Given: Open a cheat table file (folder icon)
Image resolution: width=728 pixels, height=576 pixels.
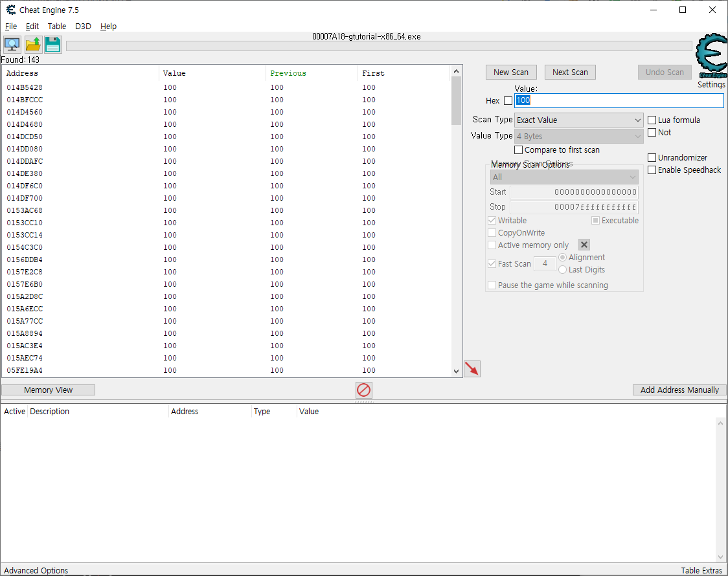Looking at the screenshot, I should point(33,45).
